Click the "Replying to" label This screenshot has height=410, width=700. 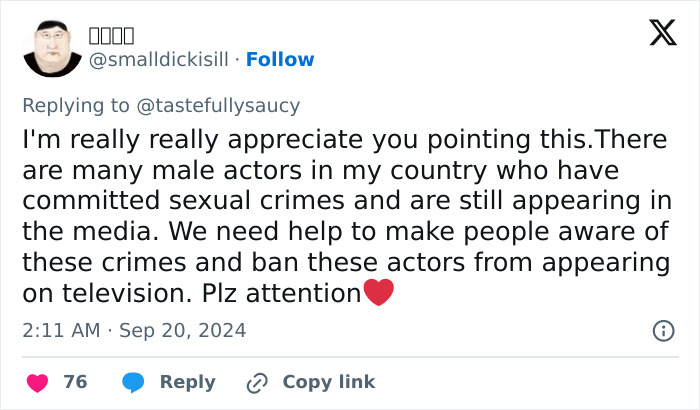(76, 105)
